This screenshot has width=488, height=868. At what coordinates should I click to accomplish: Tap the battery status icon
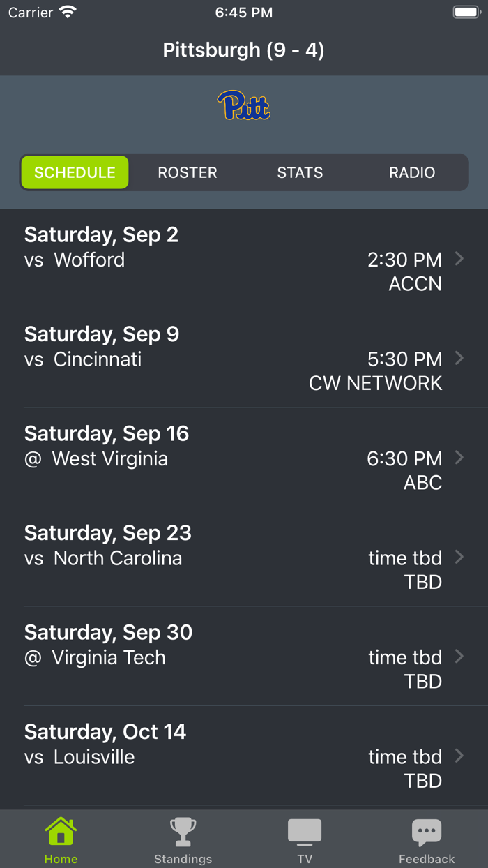(466, 13)
